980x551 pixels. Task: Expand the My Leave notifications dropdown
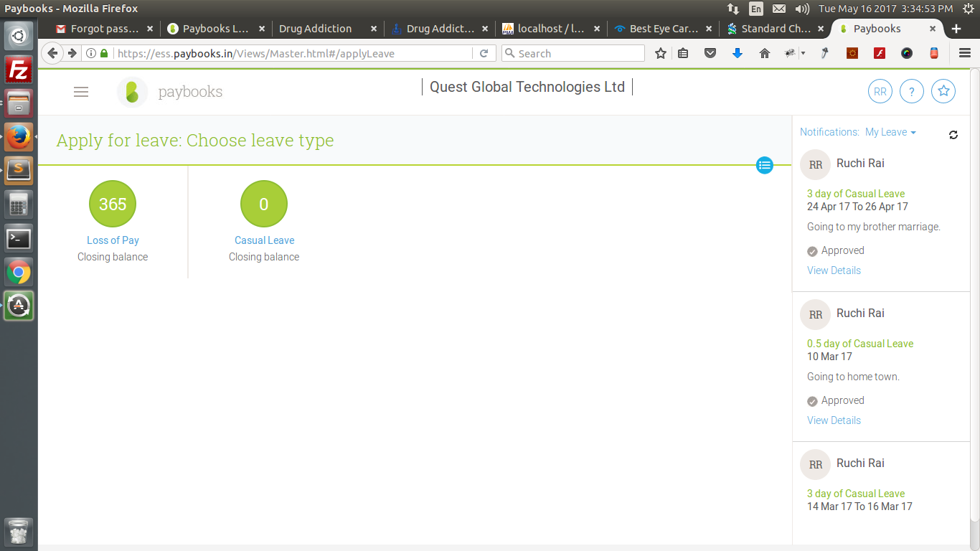tap(890, 132)
